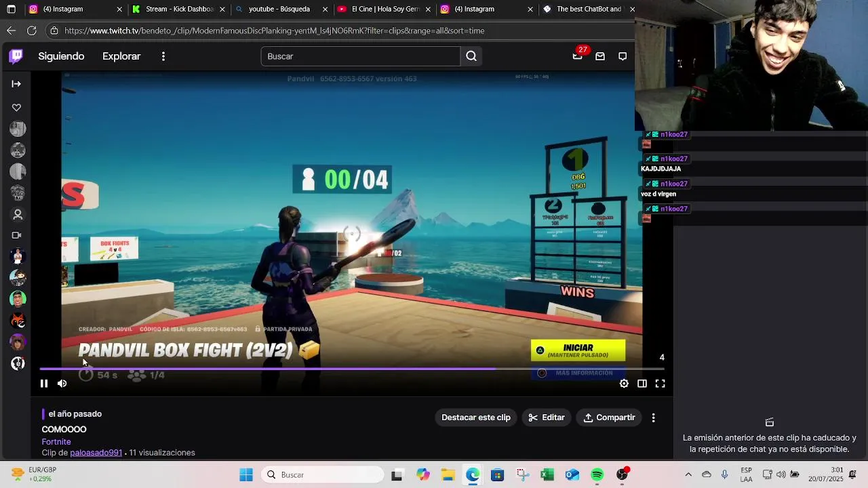
Task: Open Twitch whispers envelope icon
Action: pyautogui.click(x=600, y=56)
